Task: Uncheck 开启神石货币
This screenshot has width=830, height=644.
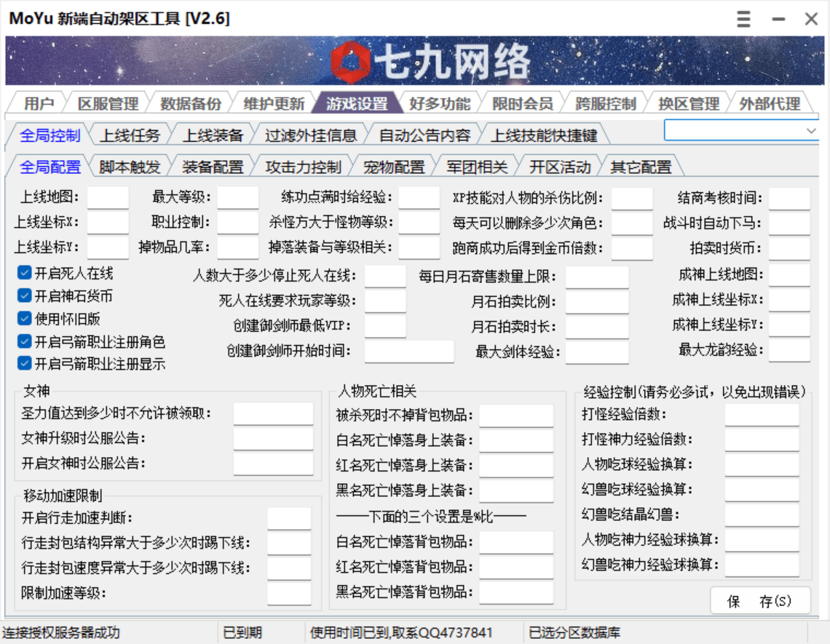Action: point(24,294)
